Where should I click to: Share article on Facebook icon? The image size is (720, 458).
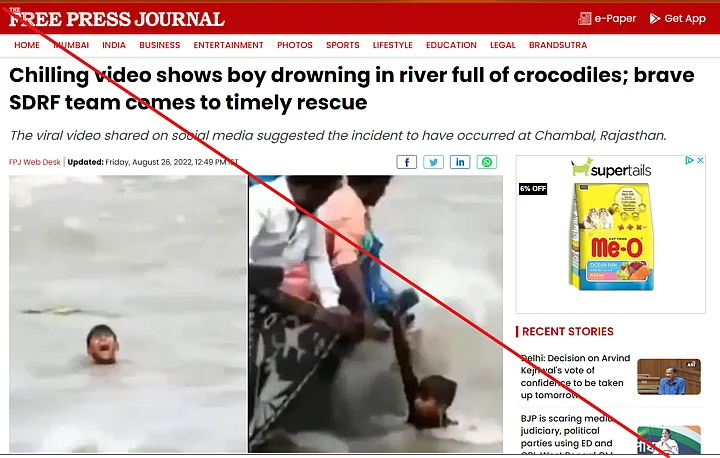pyautogui.click(x=407, y=162)
